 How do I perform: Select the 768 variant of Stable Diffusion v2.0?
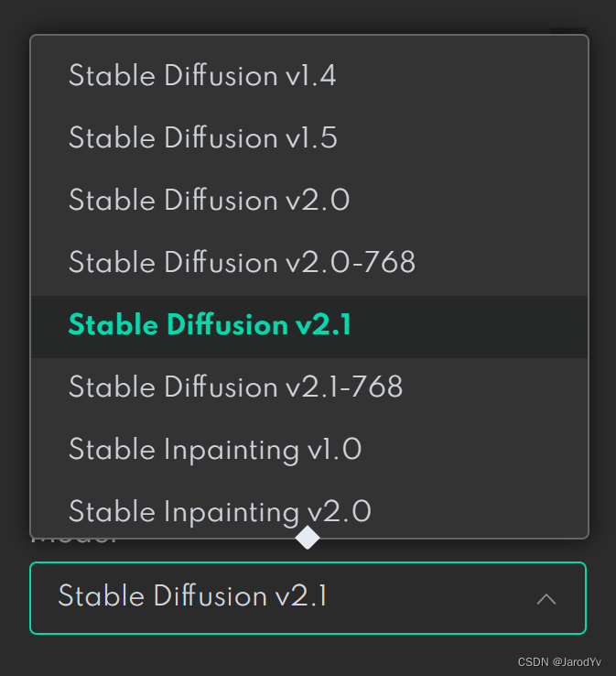click(x=242, y=263)
